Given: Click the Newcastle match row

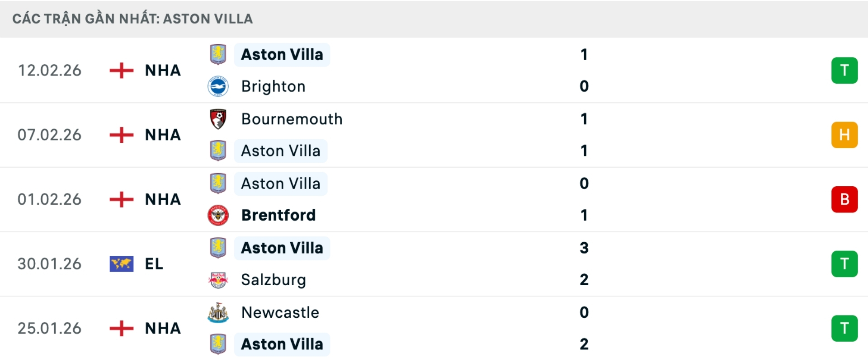Looking at the screenshot, I should 434,328.
